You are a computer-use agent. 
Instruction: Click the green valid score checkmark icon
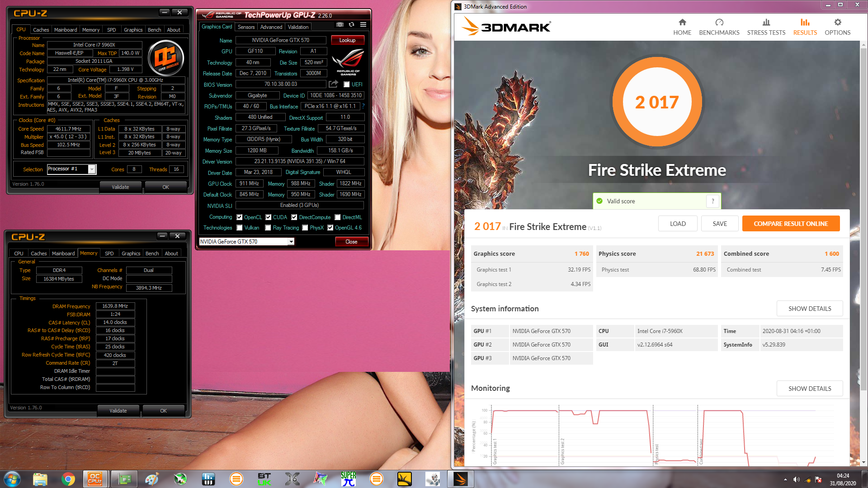599,201
